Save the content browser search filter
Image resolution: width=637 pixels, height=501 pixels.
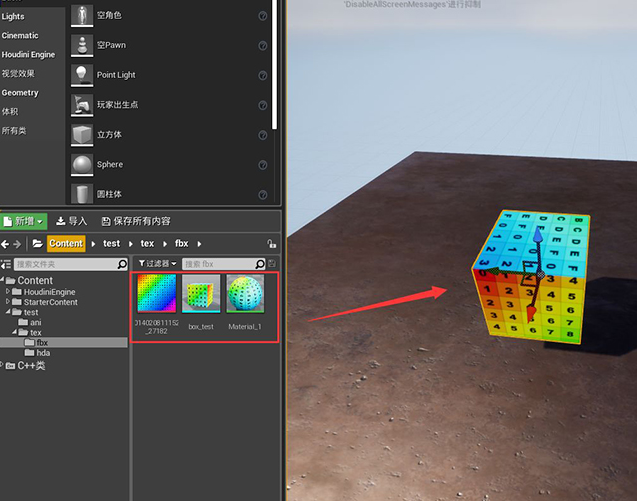(x=272, y=263)
